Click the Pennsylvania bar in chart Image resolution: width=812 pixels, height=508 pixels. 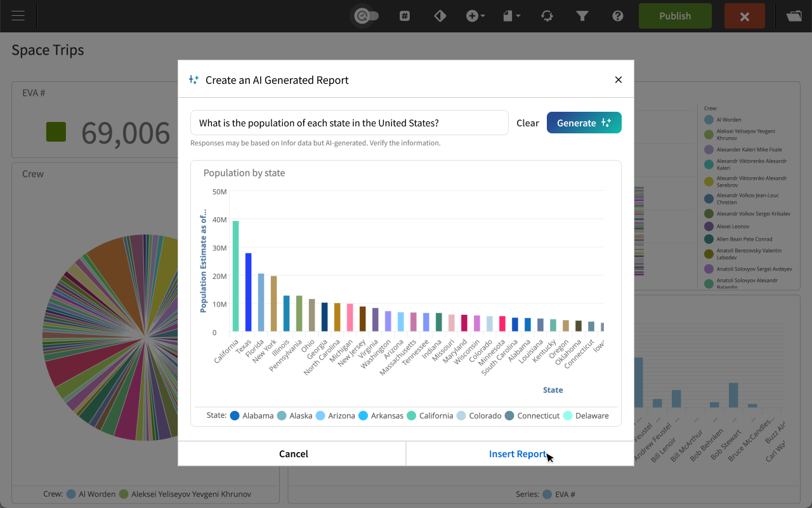[299, 313]
